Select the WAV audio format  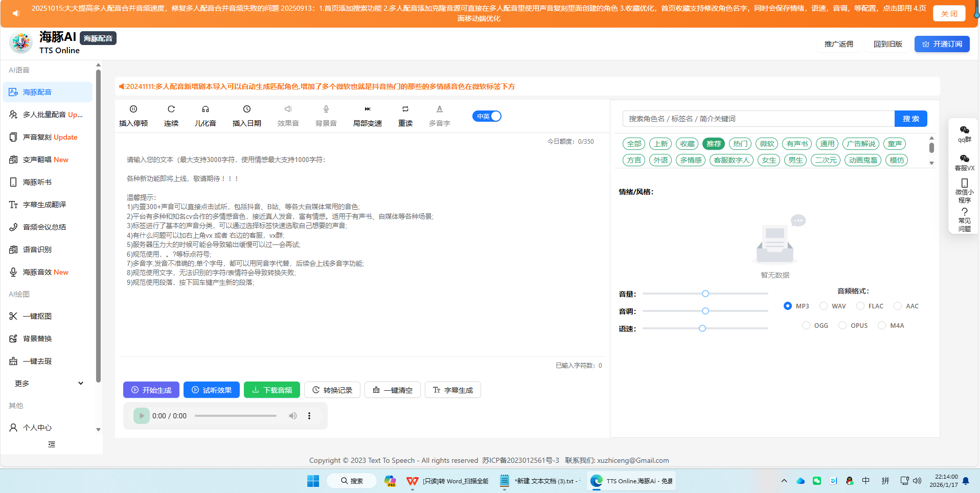pyautogui.click(x=824, y=305)
